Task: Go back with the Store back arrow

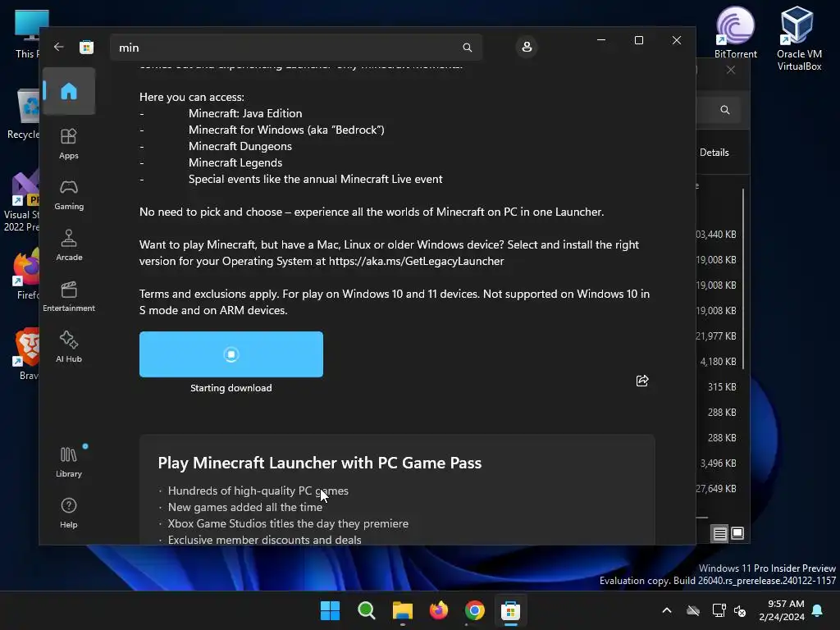Action: (59, 47)
